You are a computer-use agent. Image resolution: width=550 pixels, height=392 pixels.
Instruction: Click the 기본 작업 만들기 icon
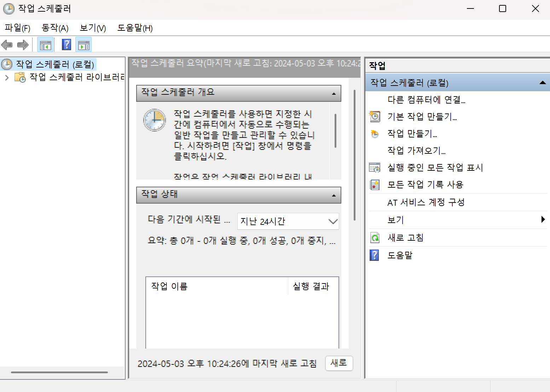(375, 116)
